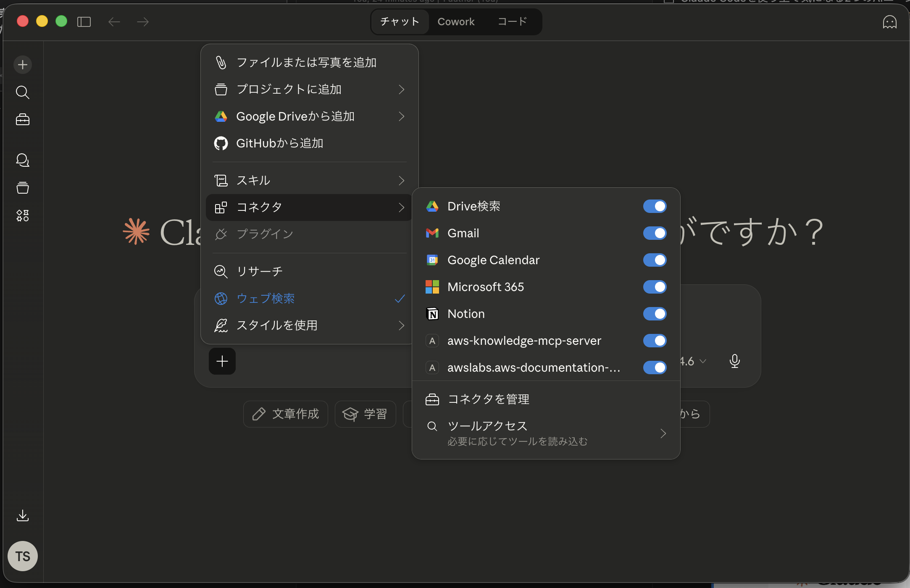Open projects icon in left sidebar
Image resolution: width=910 pixels, height=588 pixels.
click(23, 188)
